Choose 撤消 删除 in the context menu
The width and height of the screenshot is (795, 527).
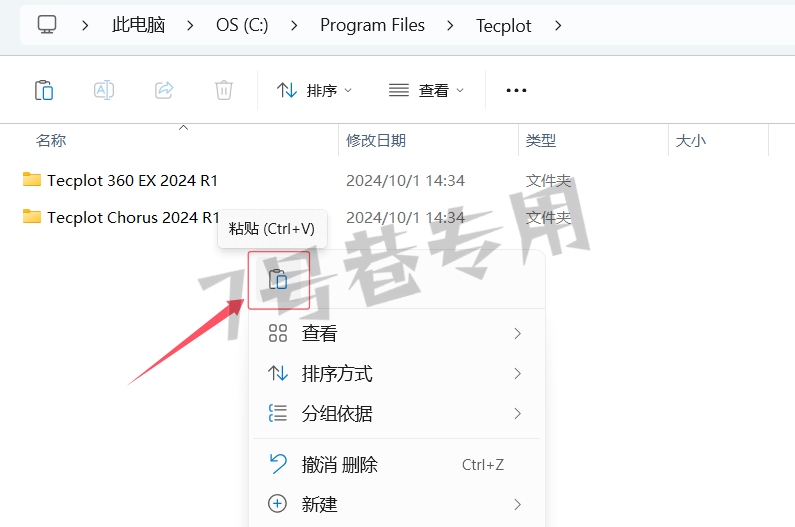(396, 464)
